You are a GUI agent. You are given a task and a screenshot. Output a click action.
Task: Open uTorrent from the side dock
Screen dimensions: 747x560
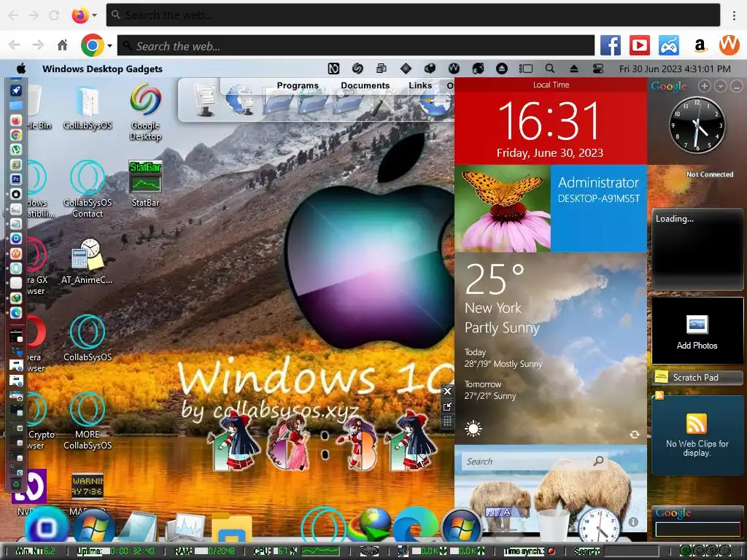(16, 149)
